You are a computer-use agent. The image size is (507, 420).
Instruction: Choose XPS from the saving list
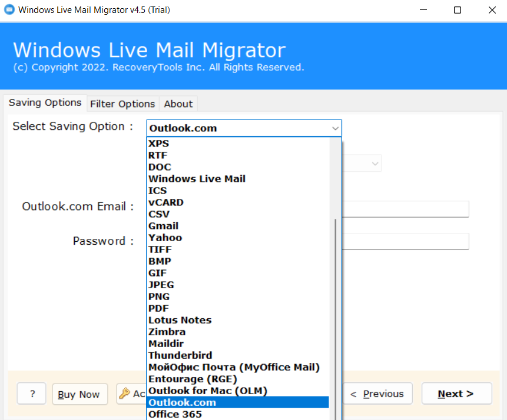238,144
